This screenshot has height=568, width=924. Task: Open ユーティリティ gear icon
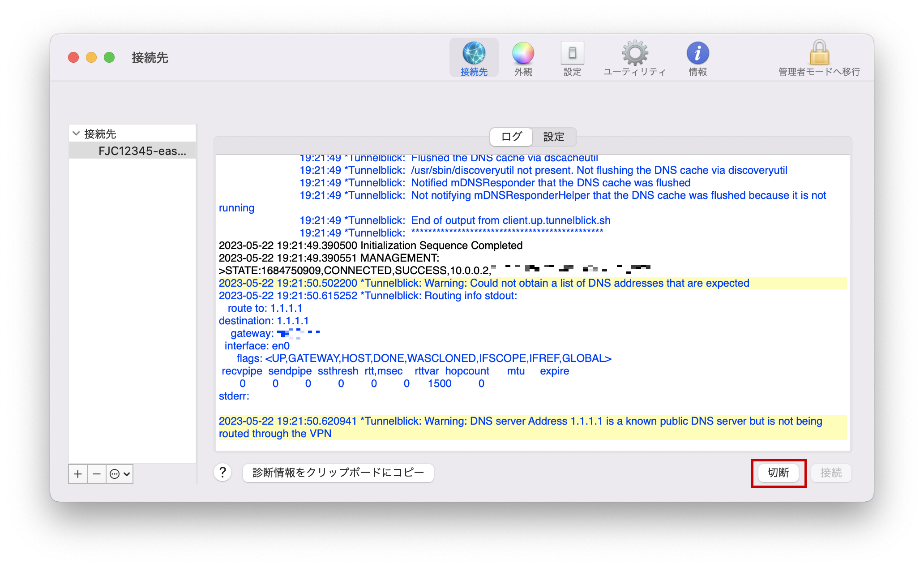[x=634, y=57]
